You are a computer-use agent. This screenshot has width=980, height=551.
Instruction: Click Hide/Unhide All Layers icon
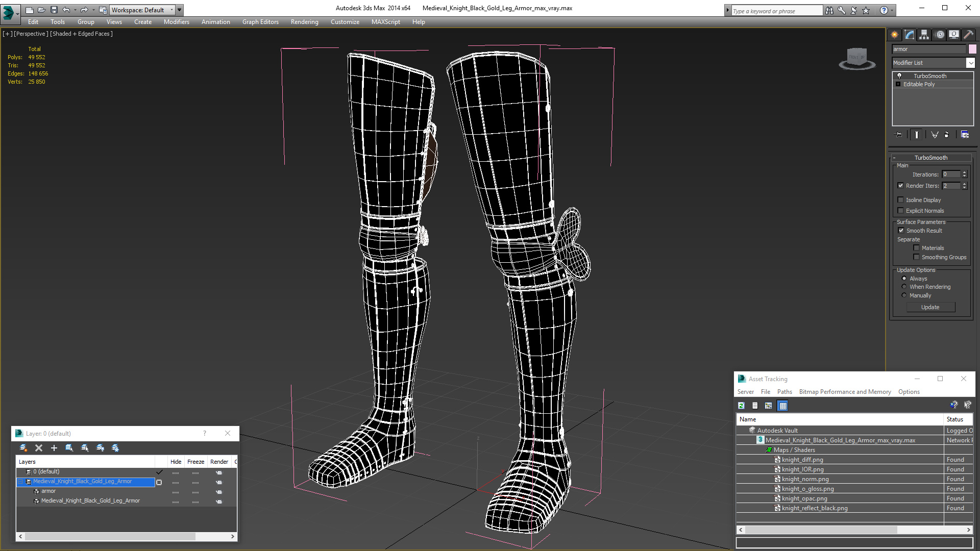pyautogui.click(x=100, y=448)
